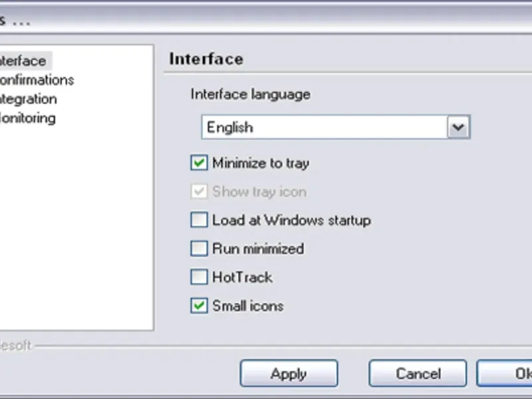
Task: Cancel the settings dialog
Action: point(418,374)
